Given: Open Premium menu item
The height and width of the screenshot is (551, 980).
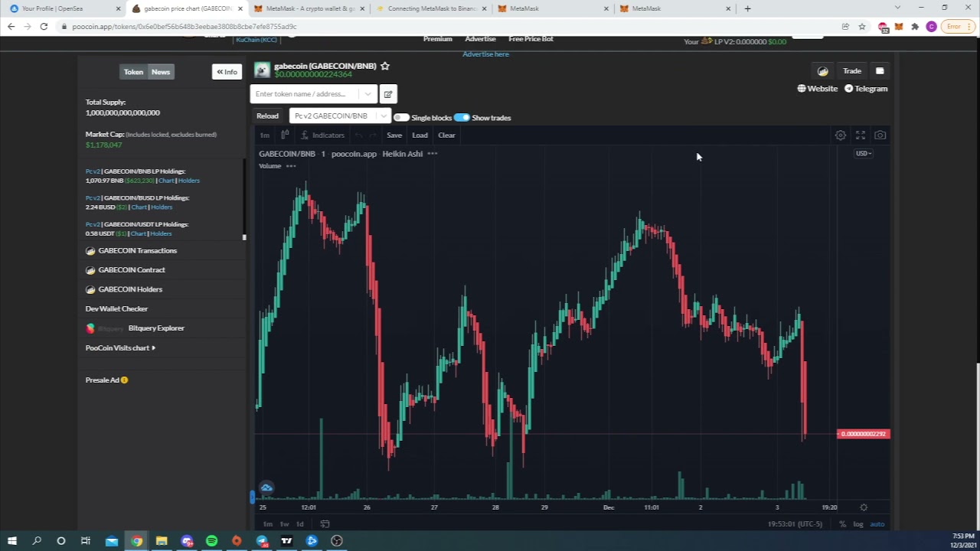Looking at the screenshot, I should coord(438,39).
